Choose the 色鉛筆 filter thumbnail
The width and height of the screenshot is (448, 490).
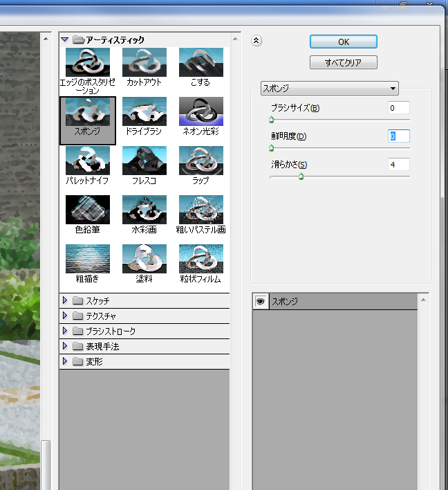[x=87, y=210]
